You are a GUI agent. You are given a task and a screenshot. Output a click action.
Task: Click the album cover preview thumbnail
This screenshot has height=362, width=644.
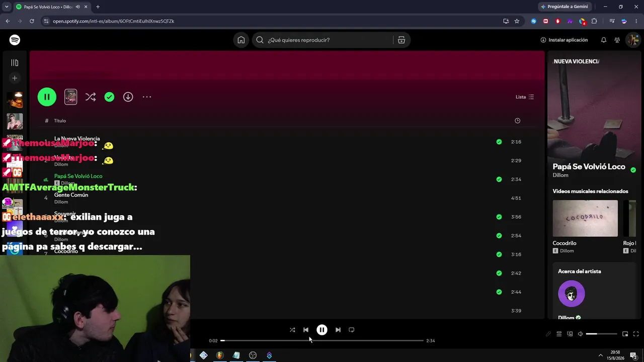[71, 97]
